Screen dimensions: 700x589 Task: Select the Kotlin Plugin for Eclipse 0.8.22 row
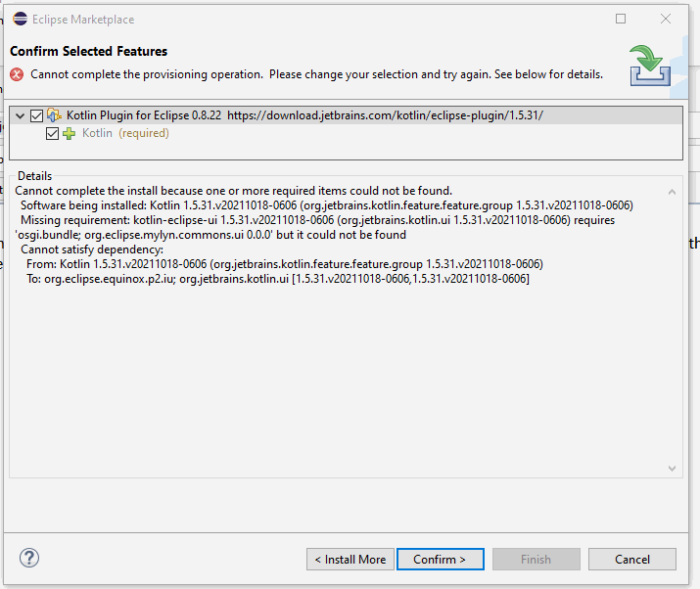click(x=346, y=115)
